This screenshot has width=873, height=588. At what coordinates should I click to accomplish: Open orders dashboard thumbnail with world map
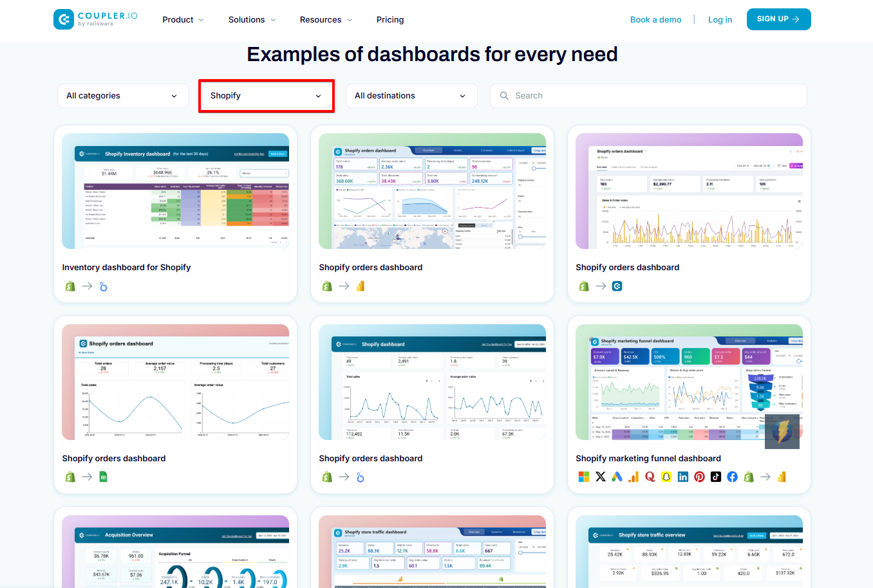432,191
